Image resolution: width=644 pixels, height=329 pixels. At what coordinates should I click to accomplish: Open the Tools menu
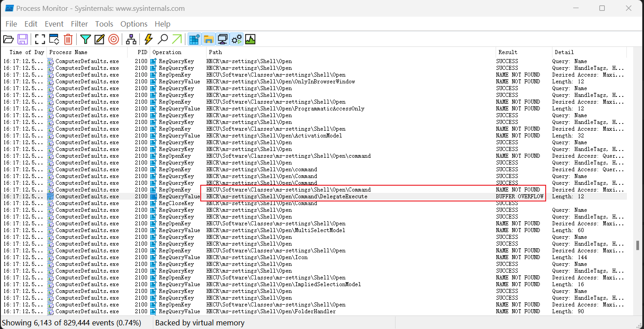[104, 24]
